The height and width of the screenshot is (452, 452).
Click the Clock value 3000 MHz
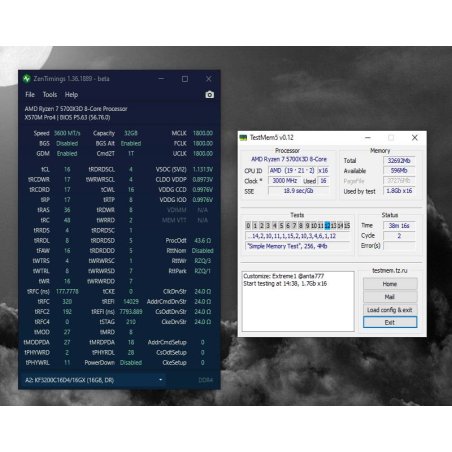(x=285, y=181)
